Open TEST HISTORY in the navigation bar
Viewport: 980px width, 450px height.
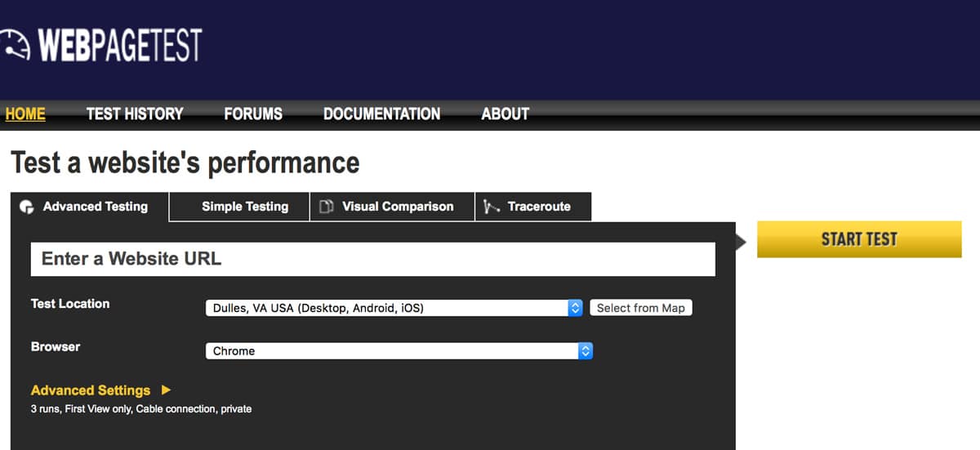[135, 114]
